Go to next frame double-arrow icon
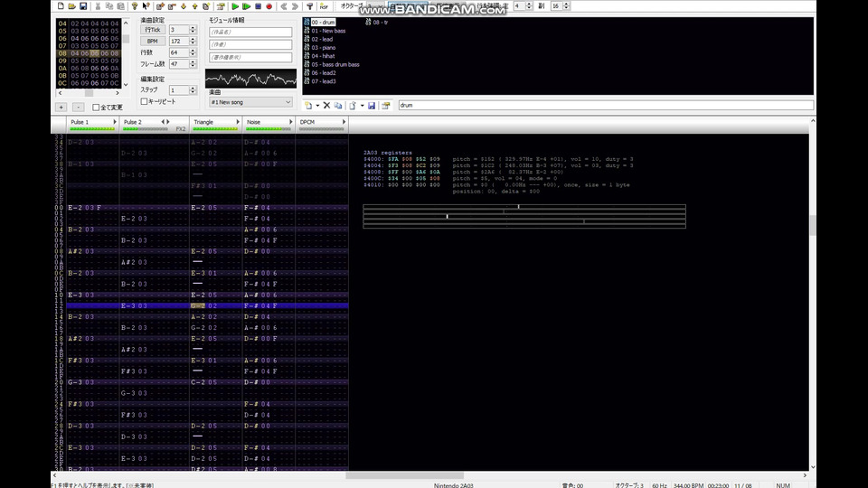 [x=295, y=6]
